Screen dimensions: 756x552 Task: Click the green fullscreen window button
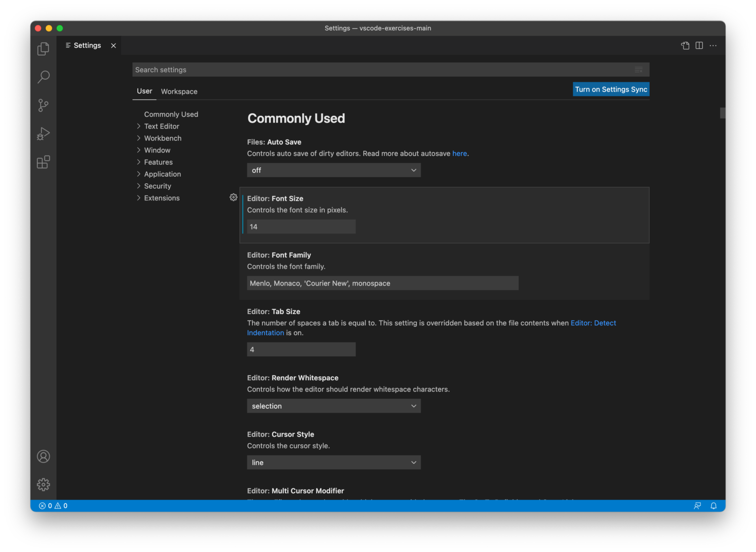60,28
